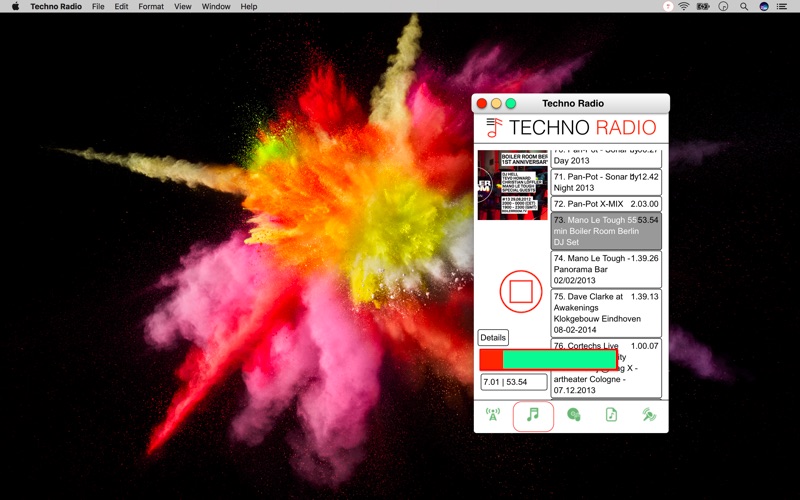The height and width of the screenshot is (500, 800).
Task: Select track 75 Dave Clarke at Awakenings
Action: point(606,313)
